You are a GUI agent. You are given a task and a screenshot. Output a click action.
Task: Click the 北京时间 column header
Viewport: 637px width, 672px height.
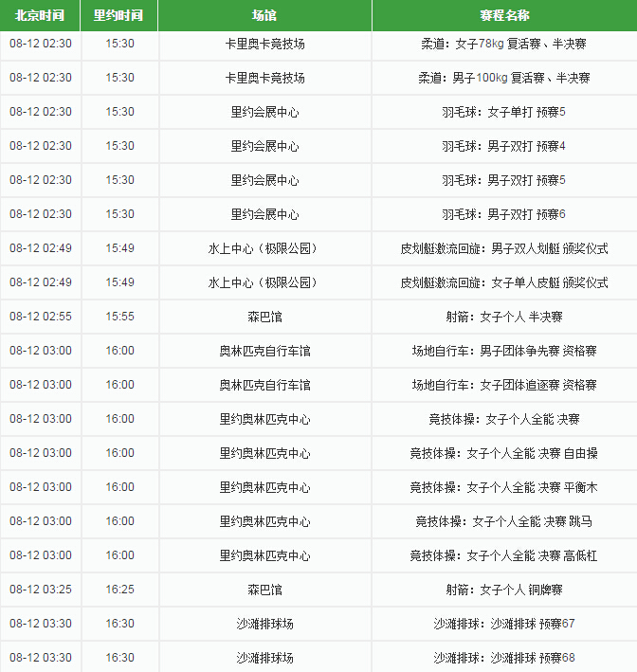[40, 16]
